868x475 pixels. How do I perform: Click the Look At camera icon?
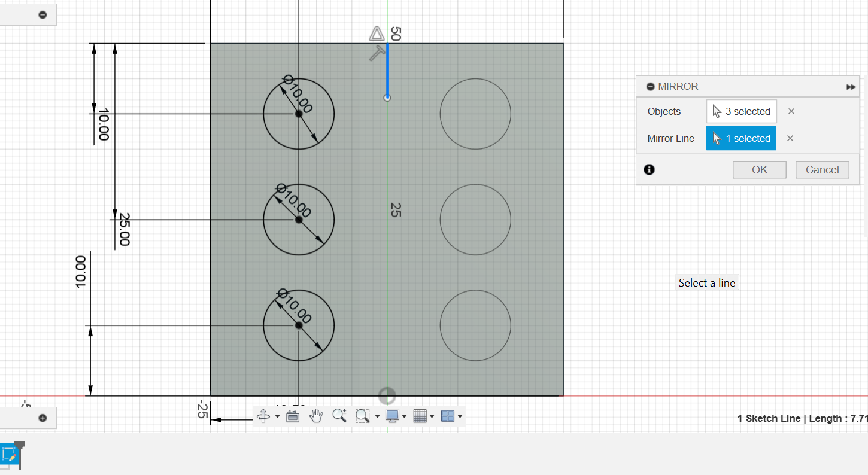tap(293, 416)
